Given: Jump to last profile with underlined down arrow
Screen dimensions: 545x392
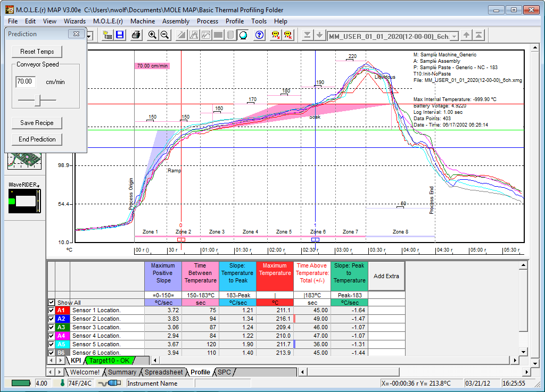Looking at the screenshot, I should pyautogui.click(x=307, y=35).
